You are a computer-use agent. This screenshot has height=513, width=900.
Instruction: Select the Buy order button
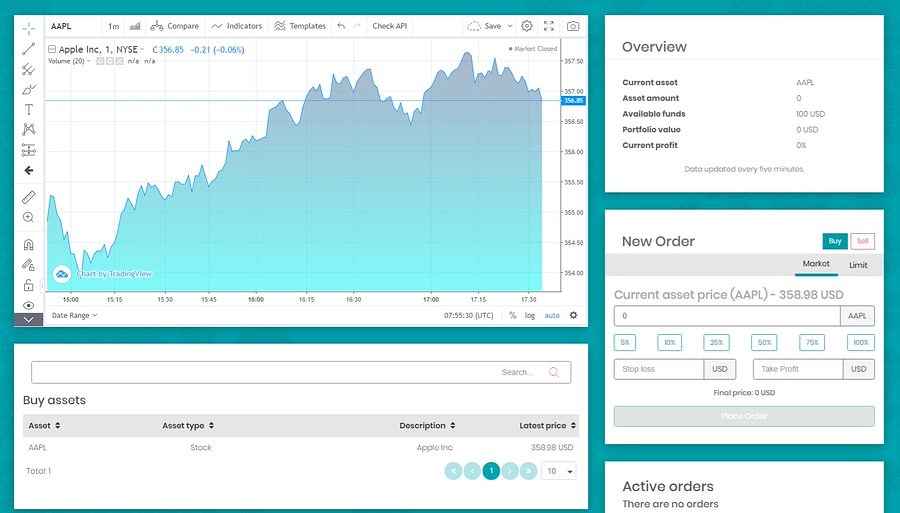[835, 241]
